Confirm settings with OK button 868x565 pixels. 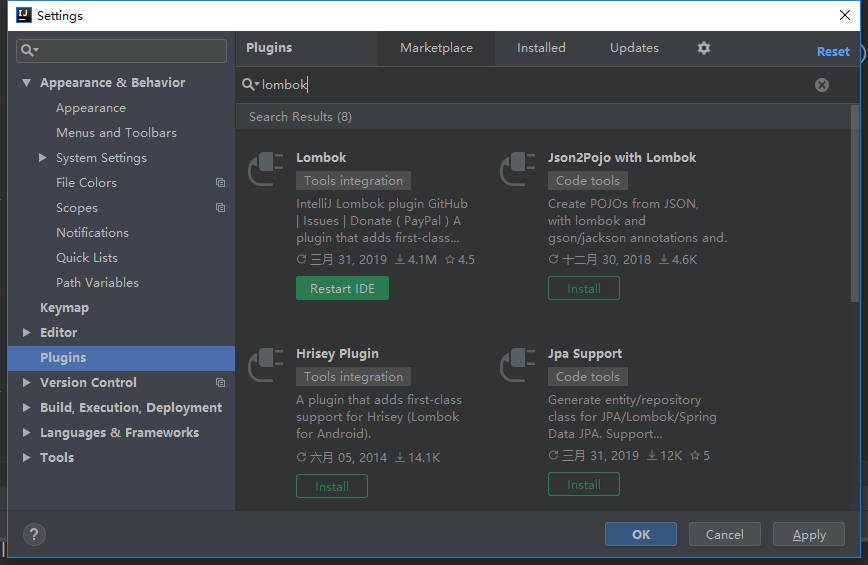tap(640, 534)
